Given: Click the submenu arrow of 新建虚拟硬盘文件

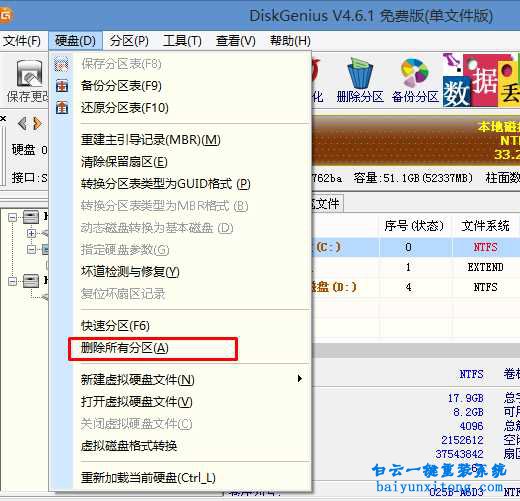Looking at the screenshot, I should pyautogui.click(x=300, y=379).
